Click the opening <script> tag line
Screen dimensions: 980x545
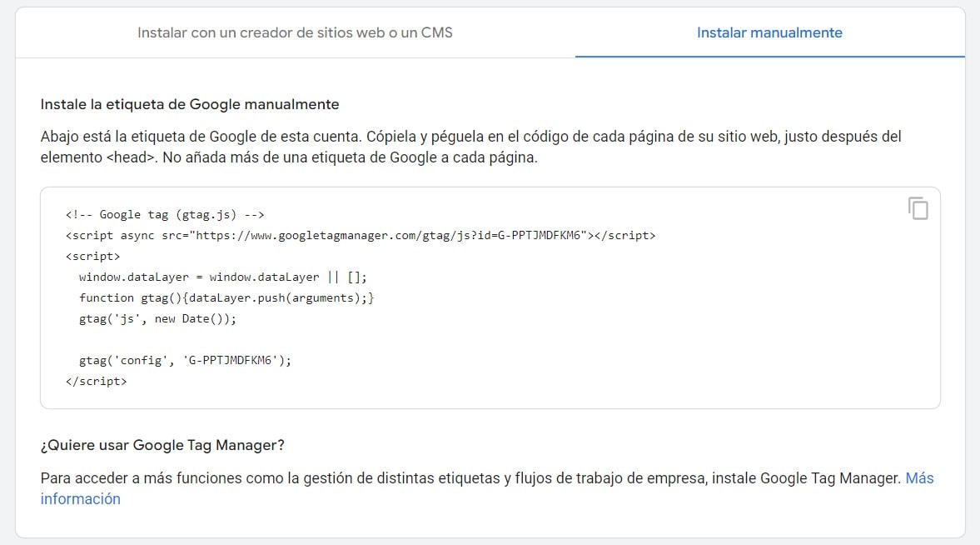(x=92, y=256)
